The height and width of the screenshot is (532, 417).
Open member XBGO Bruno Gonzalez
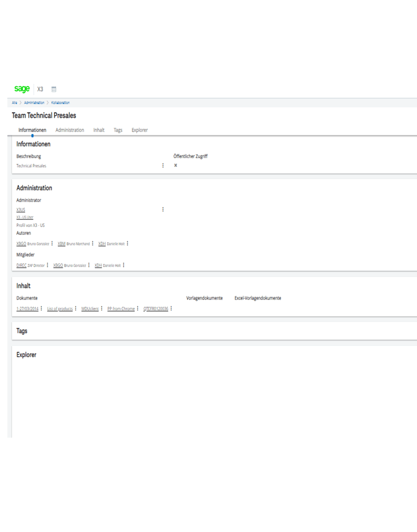point(69,265)
